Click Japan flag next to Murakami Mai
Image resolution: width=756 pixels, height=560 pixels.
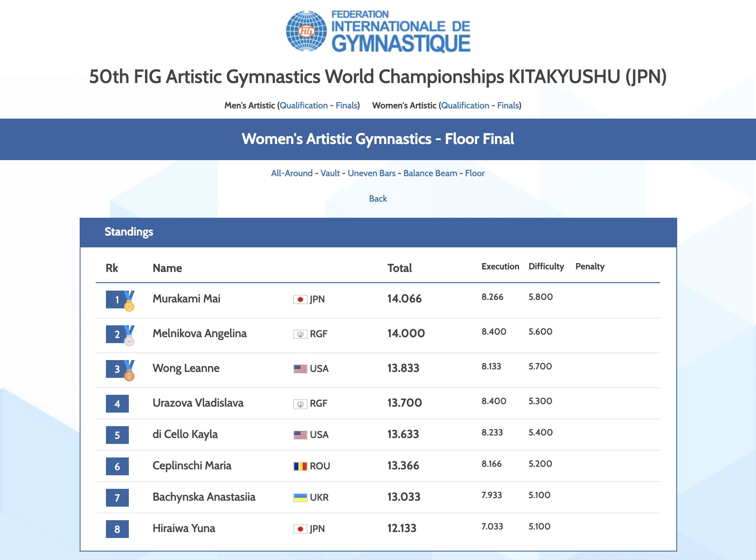click(x=300, y=299)
